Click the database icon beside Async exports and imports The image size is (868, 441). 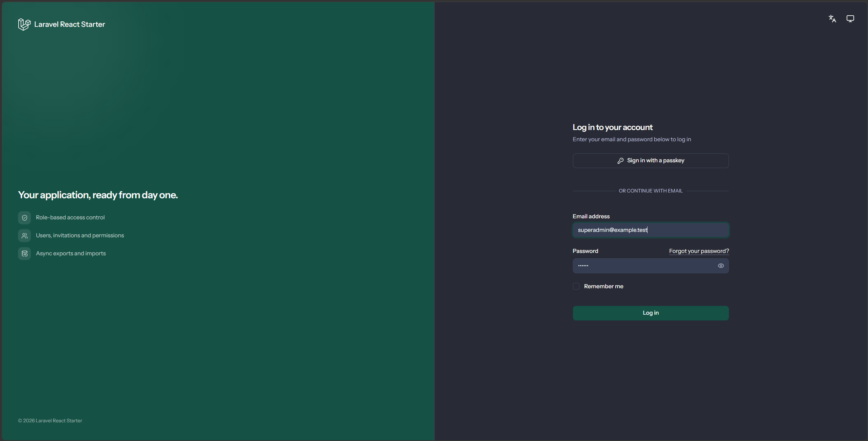point(24,254)
